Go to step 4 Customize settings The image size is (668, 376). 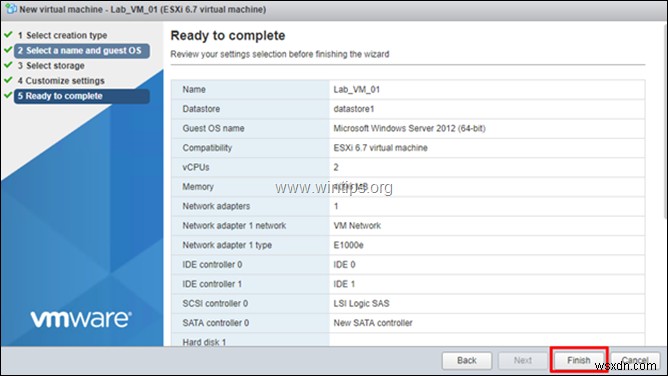point(60,81)
